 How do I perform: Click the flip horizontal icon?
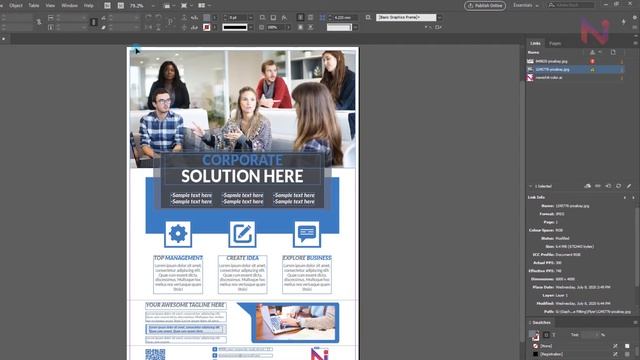[149, 27]
